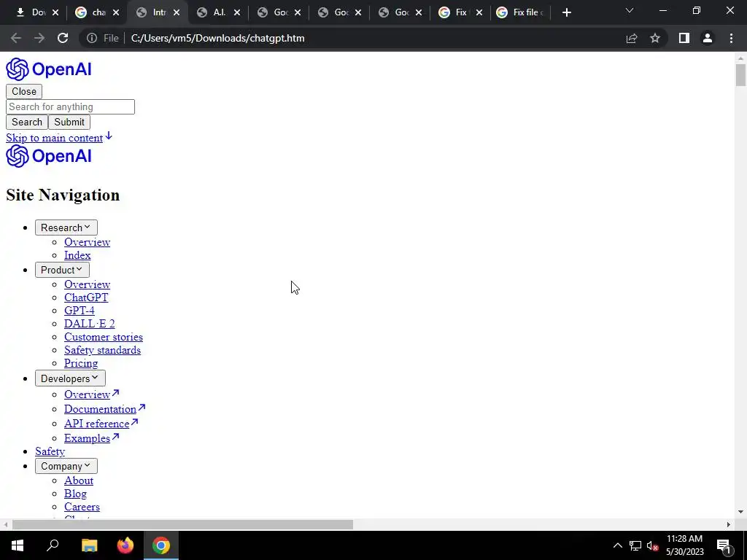Focus the 'Search for anything' field

coord(70,106)
